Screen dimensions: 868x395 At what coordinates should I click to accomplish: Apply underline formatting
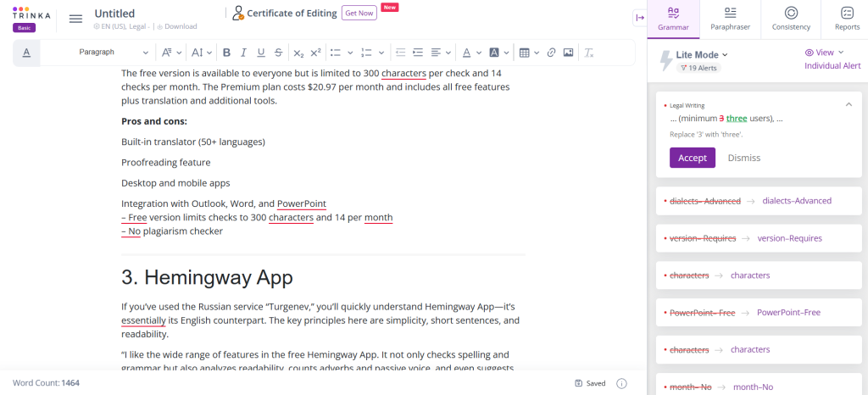[261, 53]
